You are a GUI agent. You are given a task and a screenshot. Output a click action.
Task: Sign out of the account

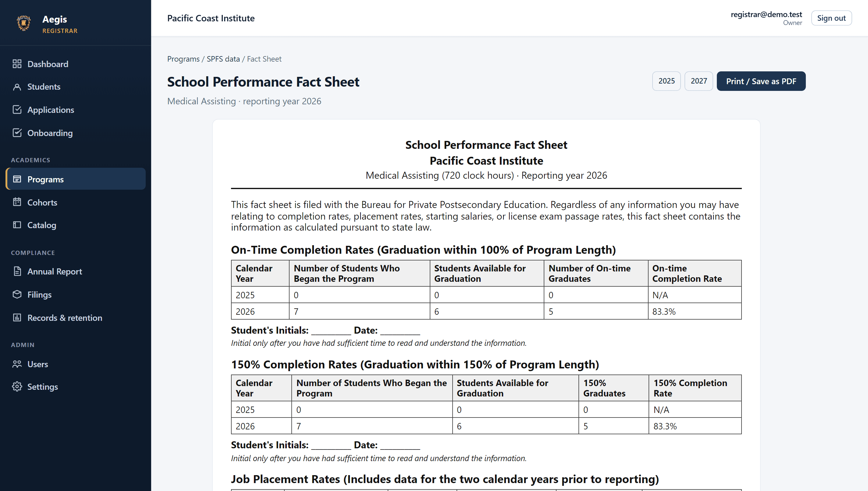tap(831, 18)
